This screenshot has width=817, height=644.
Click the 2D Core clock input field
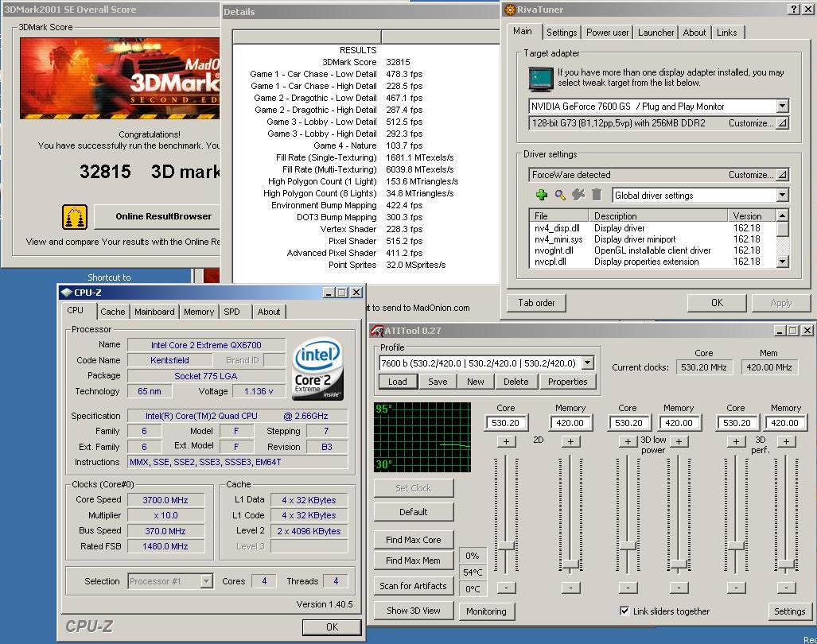tap(506, 423)
